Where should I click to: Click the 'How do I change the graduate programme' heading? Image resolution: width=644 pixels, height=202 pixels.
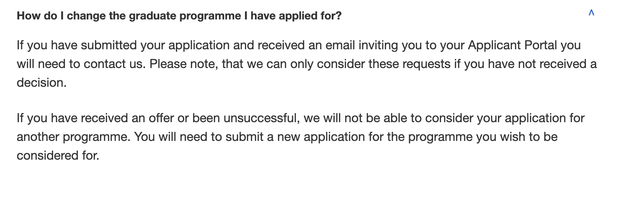(179, 16)
